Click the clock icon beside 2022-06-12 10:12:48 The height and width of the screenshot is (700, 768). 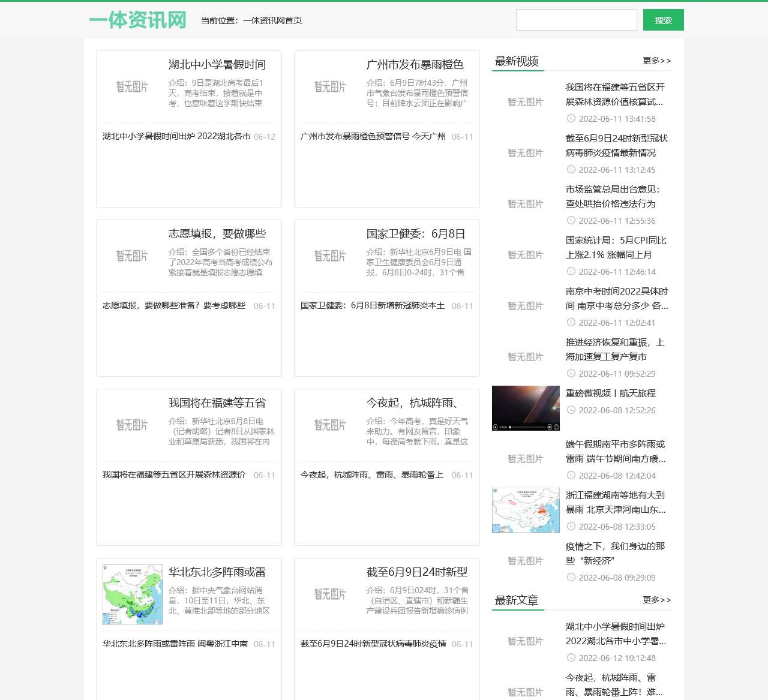[x=571, y=658]
